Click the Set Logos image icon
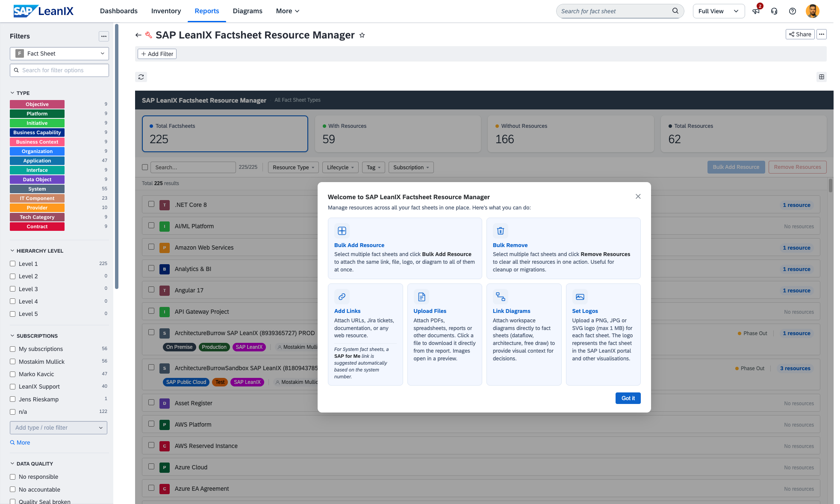 click(580, 297)
